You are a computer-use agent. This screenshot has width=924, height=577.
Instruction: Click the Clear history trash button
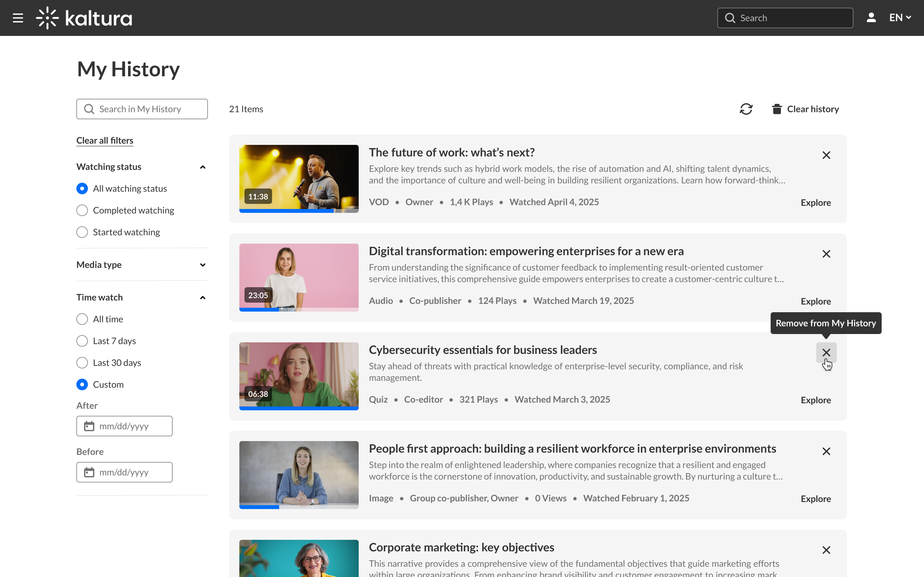tap(805, 109)
